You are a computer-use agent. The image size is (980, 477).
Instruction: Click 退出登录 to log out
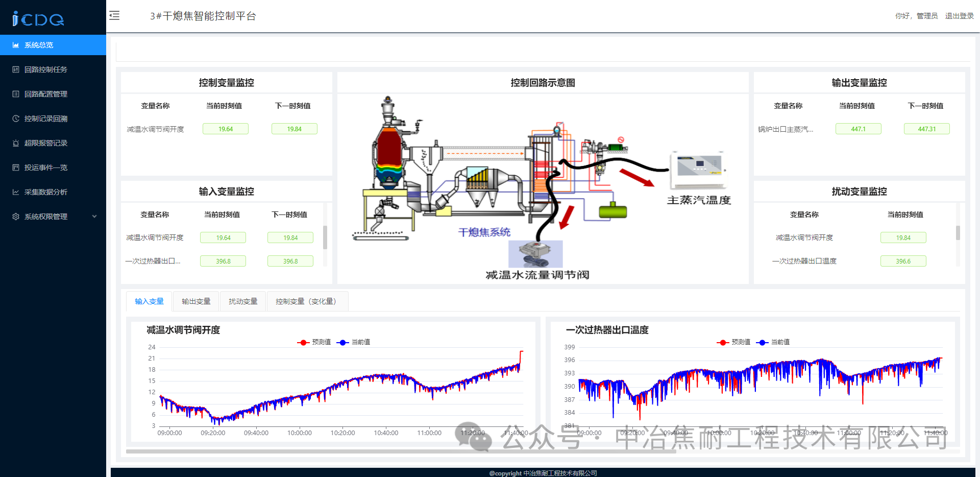tap(959, 16)
